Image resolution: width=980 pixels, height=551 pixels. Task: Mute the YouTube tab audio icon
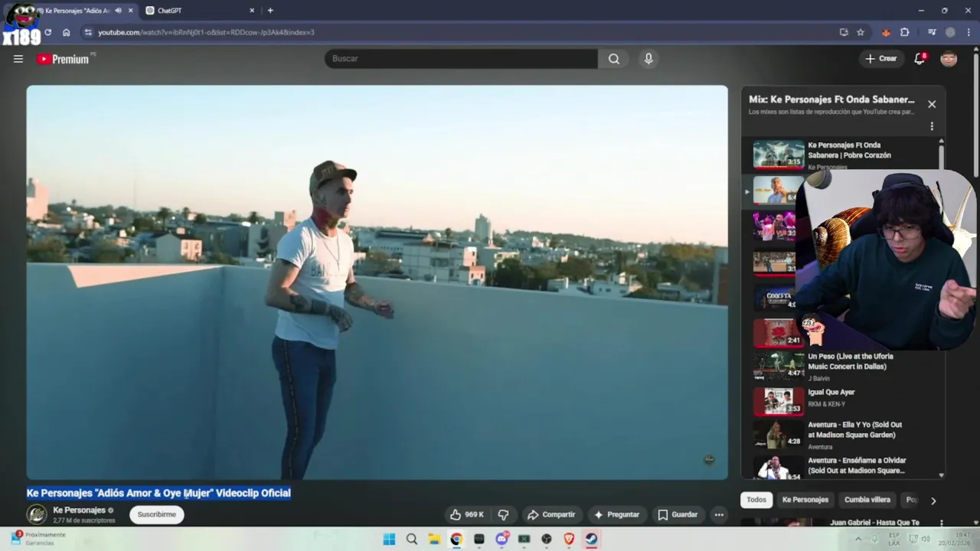118,11
